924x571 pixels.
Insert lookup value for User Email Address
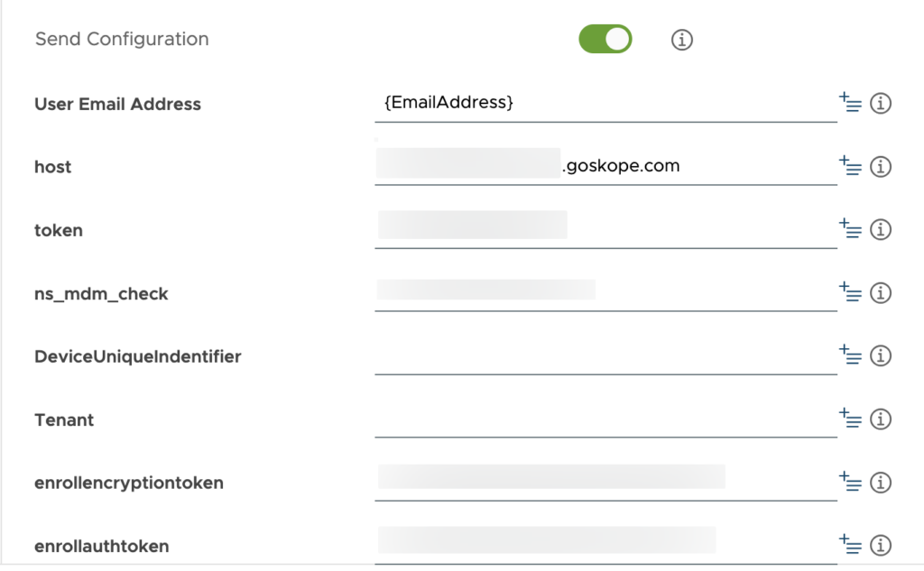pyautogui.click(x=851, y=103)
